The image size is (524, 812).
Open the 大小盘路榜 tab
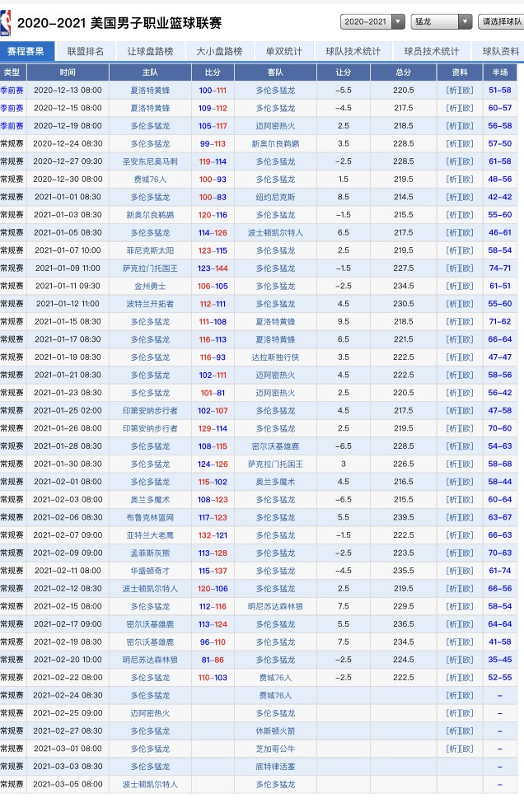pos(219,51)
